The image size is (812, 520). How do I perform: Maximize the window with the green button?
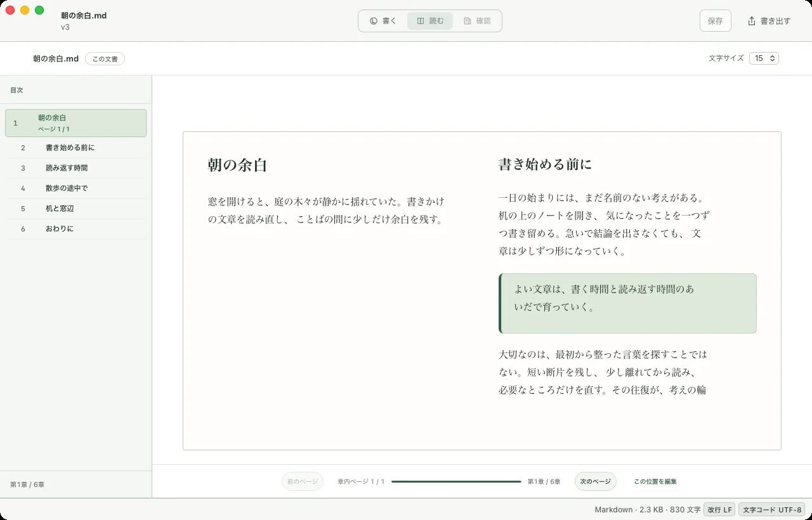pos(39,10)
